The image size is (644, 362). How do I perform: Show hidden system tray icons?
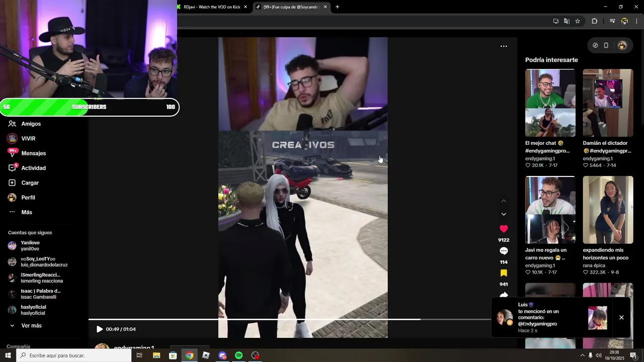pyautogui.click(x=582, y=355)
